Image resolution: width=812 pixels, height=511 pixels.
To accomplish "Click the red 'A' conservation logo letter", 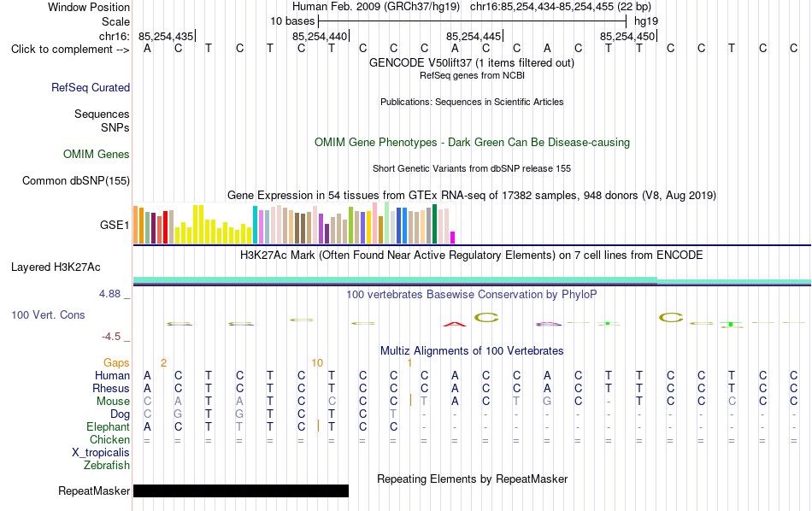I will coord(455,324).
